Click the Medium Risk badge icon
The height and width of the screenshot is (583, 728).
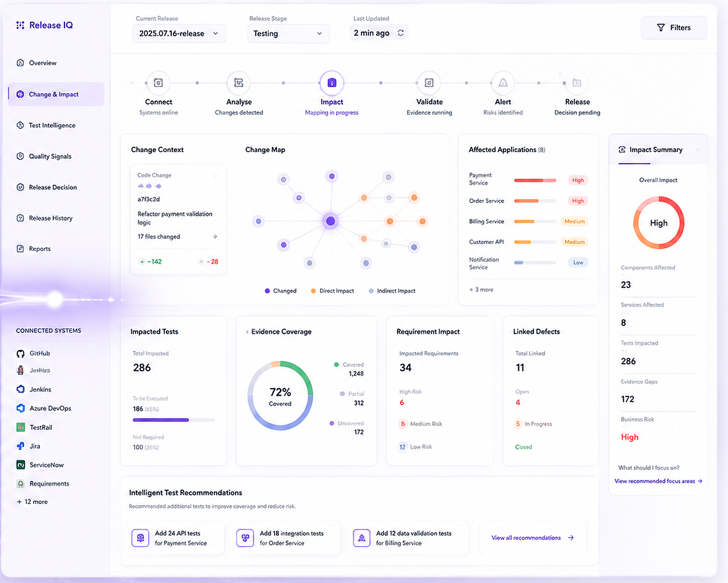403,424
